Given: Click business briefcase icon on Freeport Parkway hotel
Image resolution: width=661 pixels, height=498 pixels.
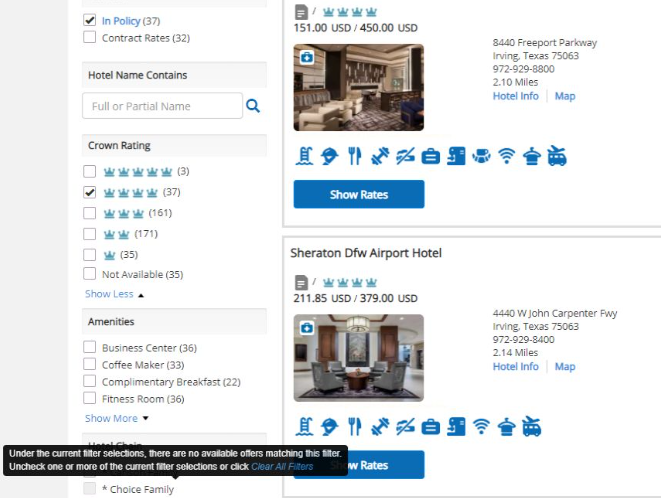Looking at the screenshot, I should point(430,157).
